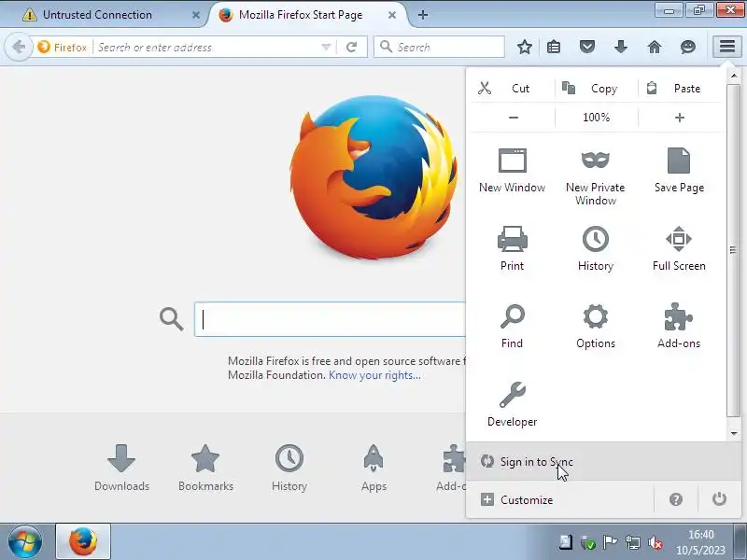Viewport: 747px width, 560px height.
Task: Open the hamburger menu button
Action: click(x=727, y=47)
